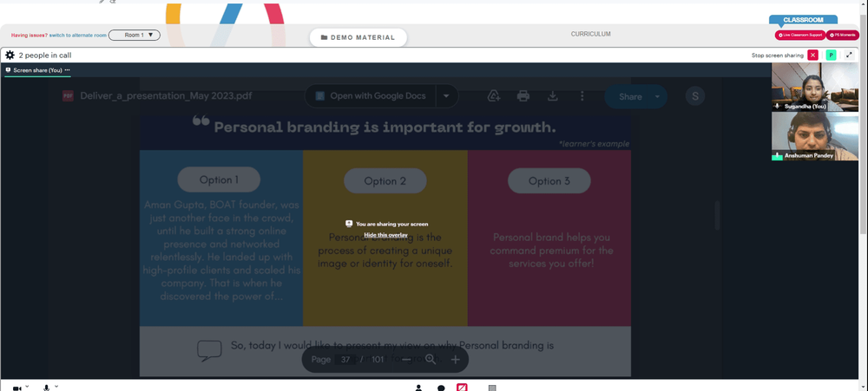The image size is (868, 391).
Task: Expand camera options chevron
Action: point(27,387)
